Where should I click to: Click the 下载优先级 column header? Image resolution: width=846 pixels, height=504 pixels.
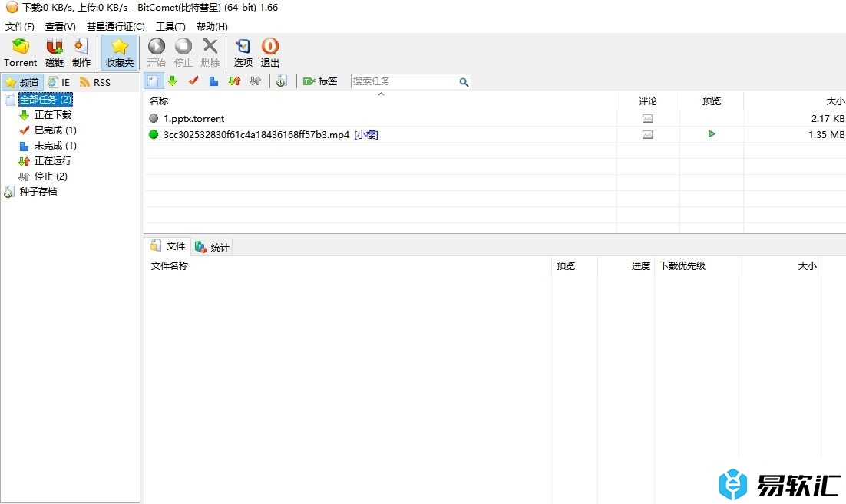pos(696,265)
